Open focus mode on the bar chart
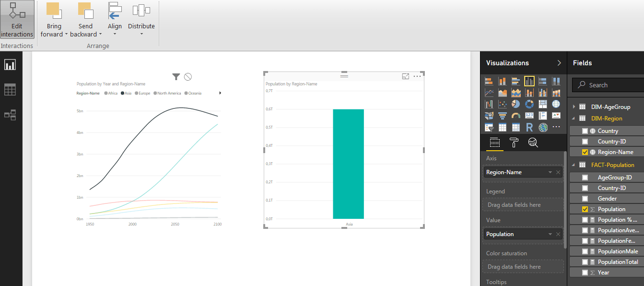The image size is (644, 286). (x=406, y=76)
